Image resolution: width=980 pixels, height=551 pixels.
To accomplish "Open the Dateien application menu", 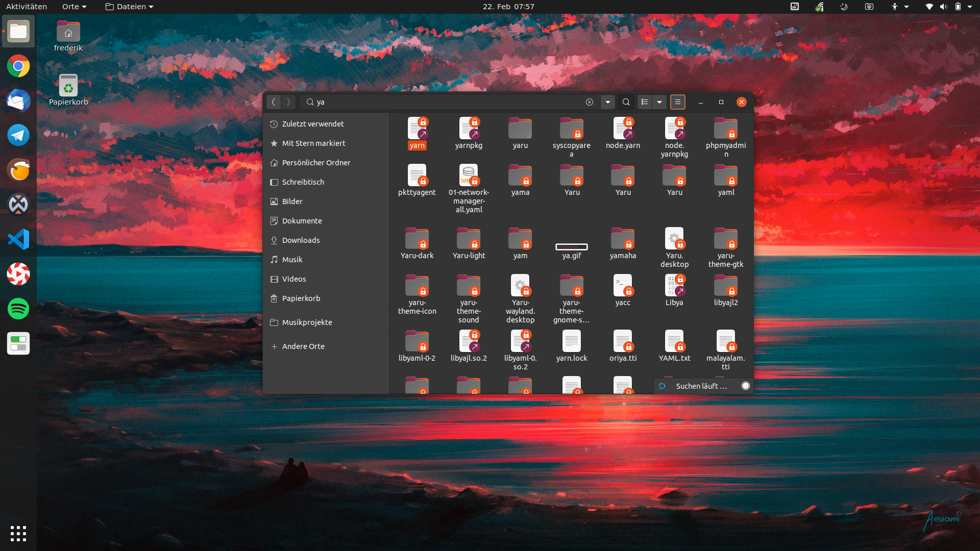I will 129,7.
